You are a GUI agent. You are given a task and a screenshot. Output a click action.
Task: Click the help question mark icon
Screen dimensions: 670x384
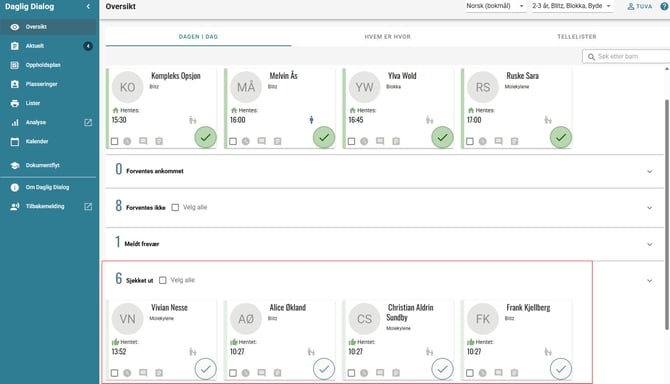tap(665, 6)
